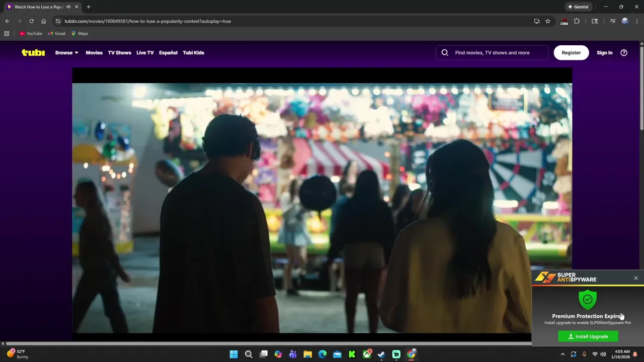Click Install Upgrade button

tap(588, 336)
